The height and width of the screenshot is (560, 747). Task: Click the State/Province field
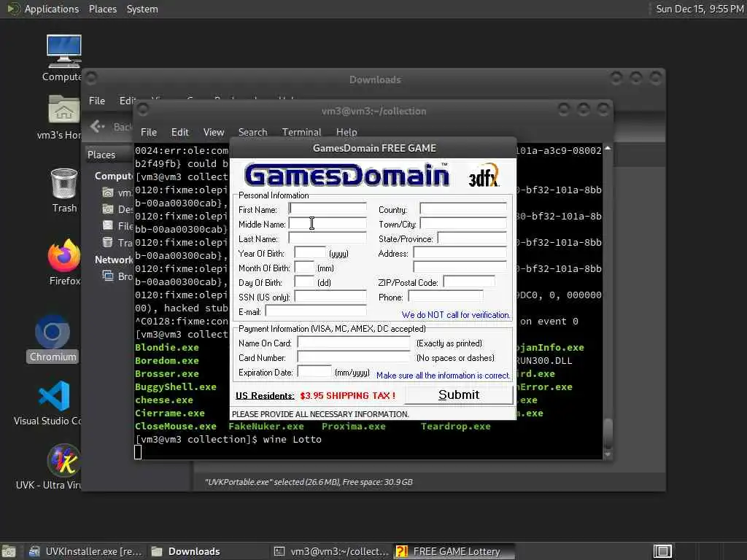click(472, 238)
